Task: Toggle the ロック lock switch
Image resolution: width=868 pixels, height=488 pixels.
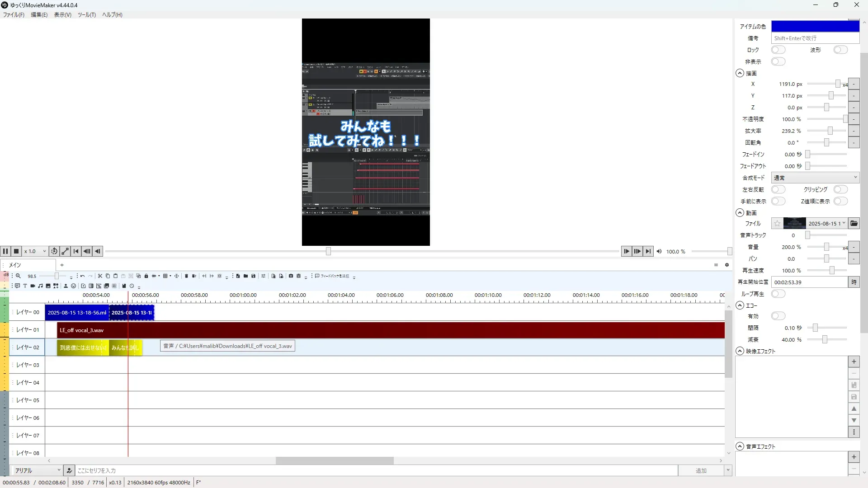Action: 778,50
